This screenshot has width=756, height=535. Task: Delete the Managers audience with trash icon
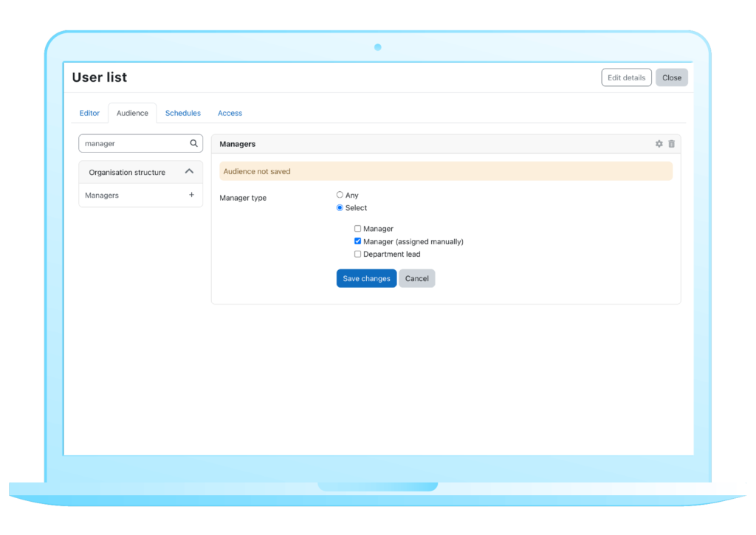[672, 144]
